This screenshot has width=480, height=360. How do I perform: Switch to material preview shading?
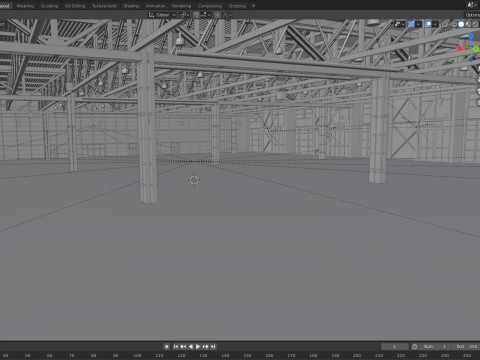coord(468,24)
